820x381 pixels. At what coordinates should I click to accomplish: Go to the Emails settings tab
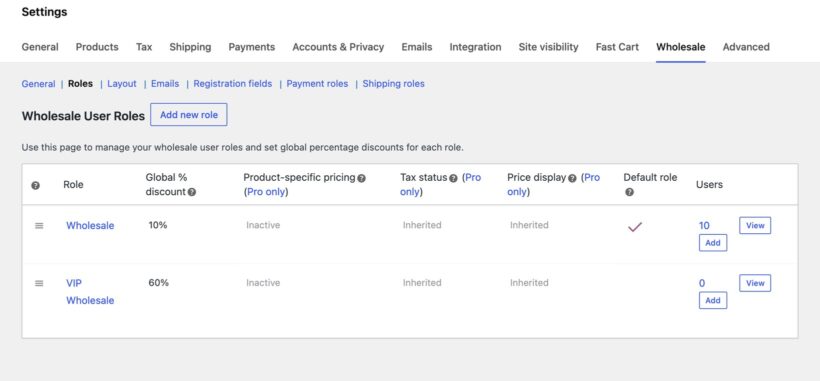[417, 47]
